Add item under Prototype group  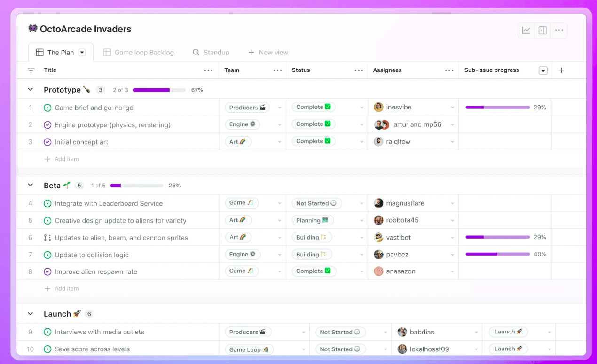62,159
